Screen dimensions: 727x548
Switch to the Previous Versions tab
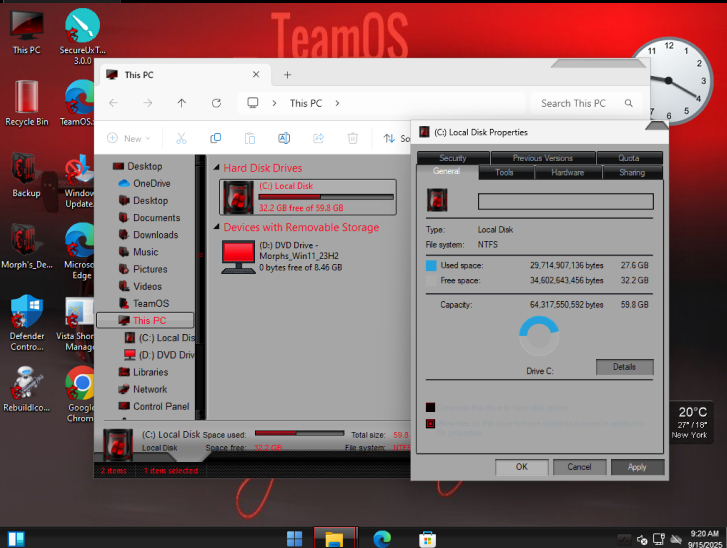point(543,158)
